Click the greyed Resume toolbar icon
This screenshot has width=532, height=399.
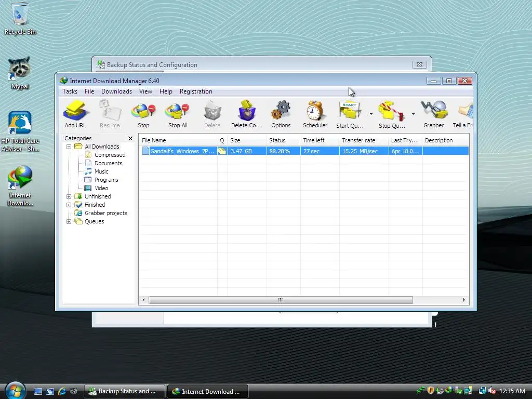pyautogui.click(x=110, y=114)
